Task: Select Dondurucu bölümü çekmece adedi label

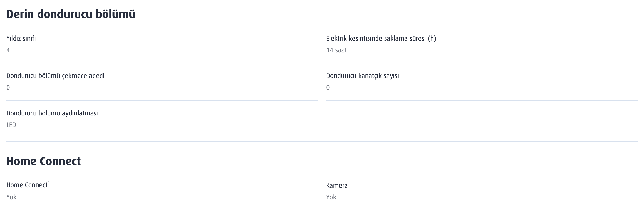Action: 55,76
